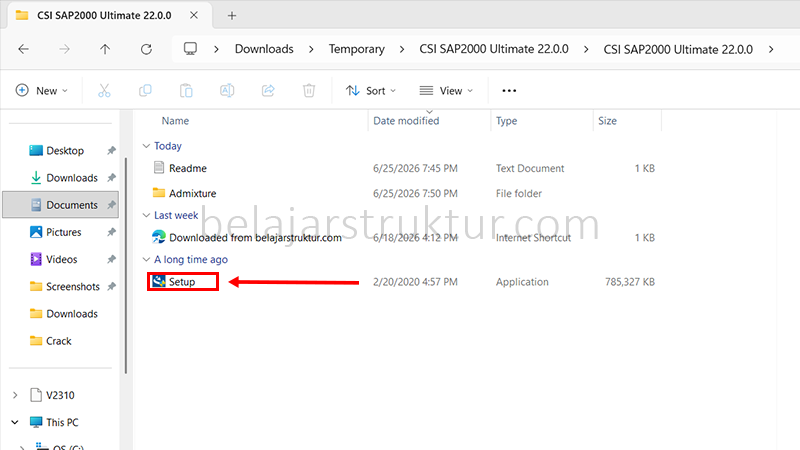Image resolution: width=800 pixels, height=450 pixels.
Task: Click the Admixture folder icon
Action: coord(159,193)
